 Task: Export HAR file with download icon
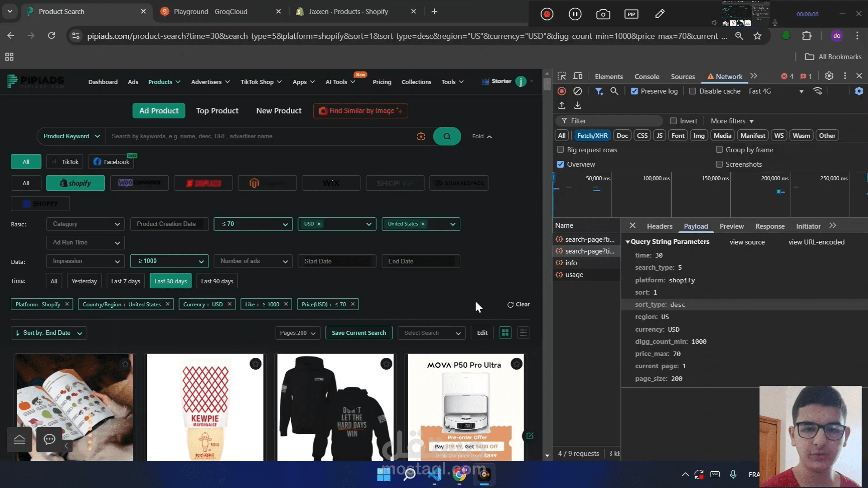tap(578, 105)
